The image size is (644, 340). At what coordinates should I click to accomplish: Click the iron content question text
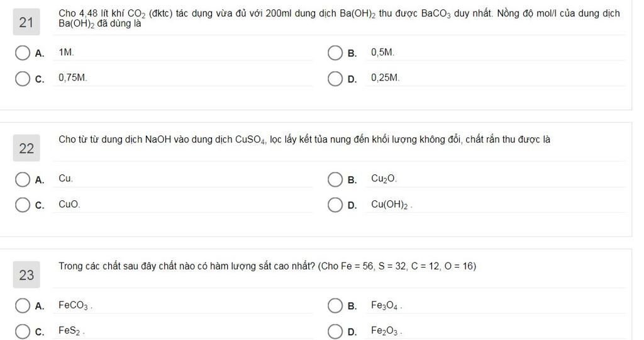click(267, 266)
